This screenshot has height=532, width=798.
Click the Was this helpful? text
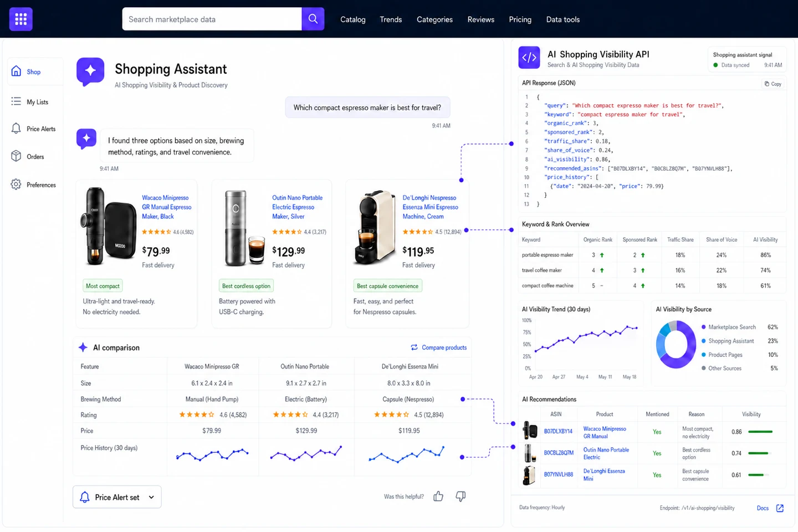point(404,497)
